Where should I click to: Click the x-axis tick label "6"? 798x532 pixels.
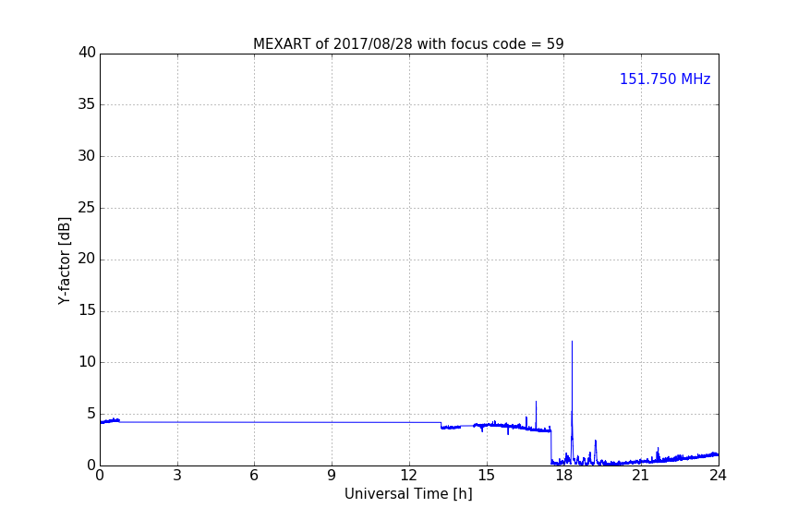coord(255,476)
